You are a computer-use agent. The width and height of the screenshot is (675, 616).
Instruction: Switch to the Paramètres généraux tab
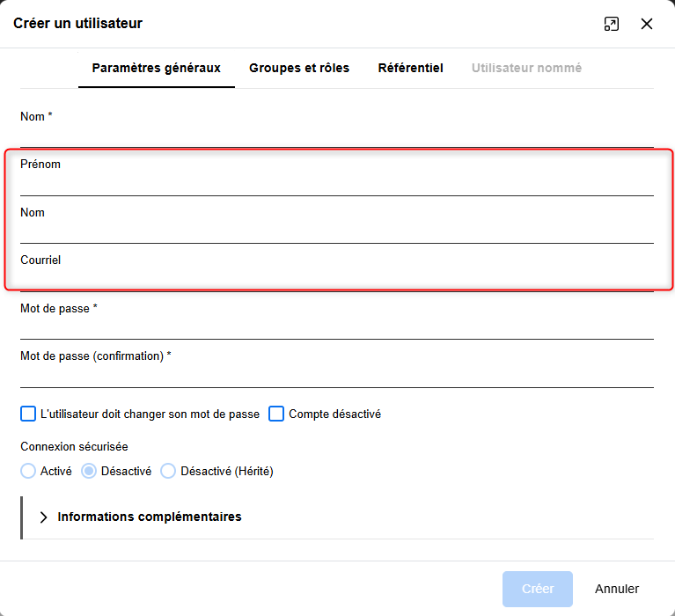(x=156, y=68)
